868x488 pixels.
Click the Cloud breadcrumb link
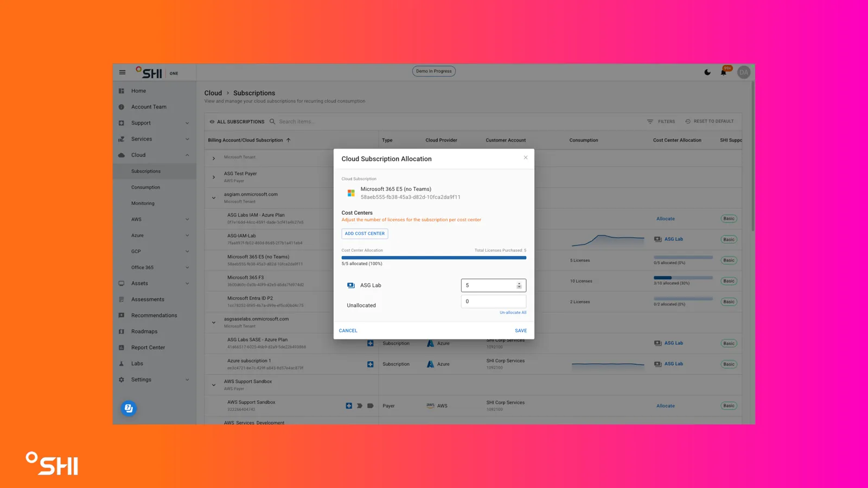[x=213, y=93]
